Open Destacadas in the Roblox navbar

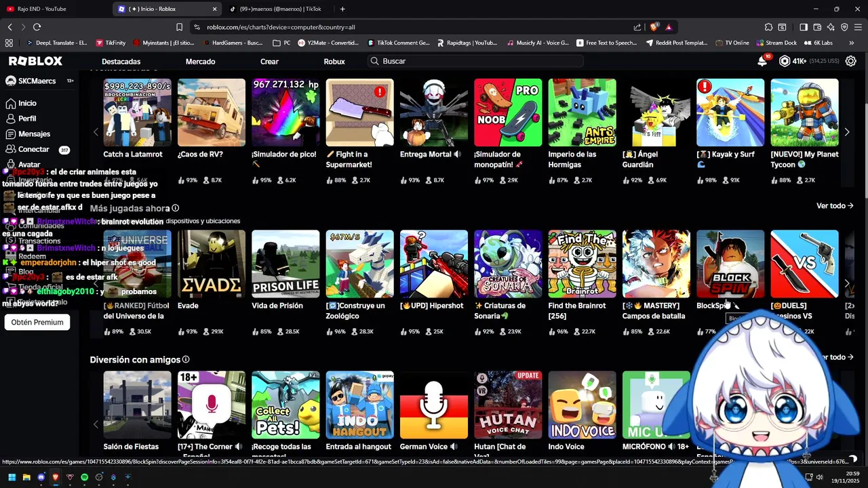(121, 62)
